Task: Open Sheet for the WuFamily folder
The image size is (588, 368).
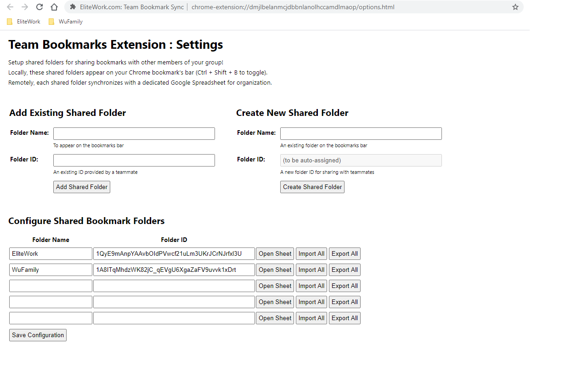Action: 275,270
